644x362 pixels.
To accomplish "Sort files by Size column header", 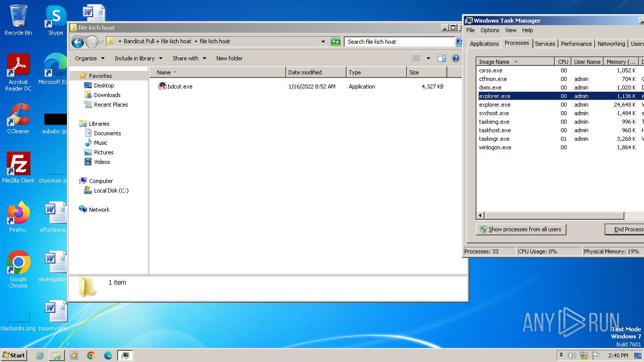I will pyautogui.click(x=427, y=72).
